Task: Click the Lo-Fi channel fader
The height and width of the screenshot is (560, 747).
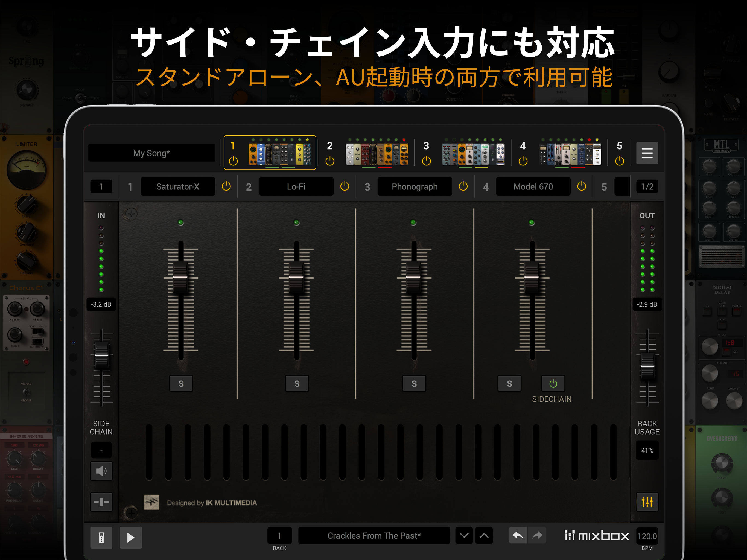Action: [296, 277]
